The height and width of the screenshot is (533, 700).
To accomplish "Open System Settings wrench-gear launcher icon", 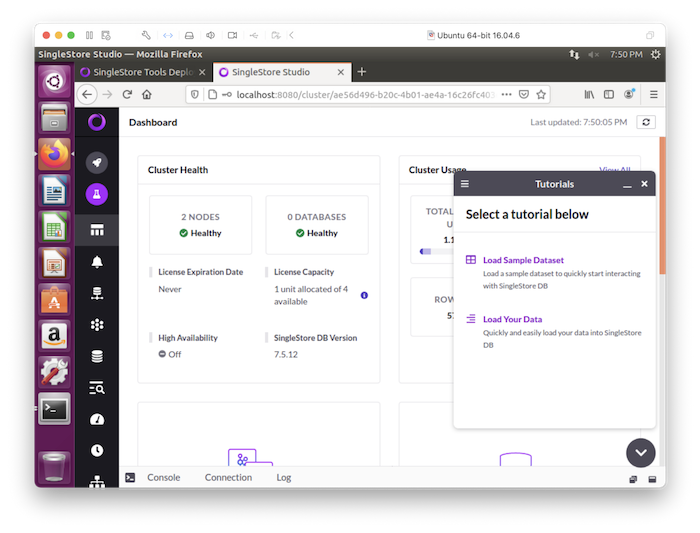I will [54, 372].
